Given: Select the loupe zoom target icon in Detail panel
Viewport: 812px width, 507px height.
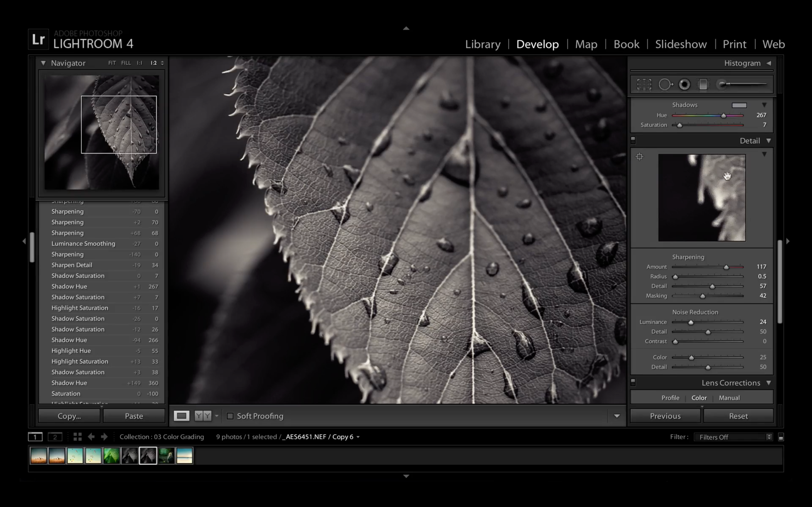Looking at the screenshot, I should pos(639,157).
